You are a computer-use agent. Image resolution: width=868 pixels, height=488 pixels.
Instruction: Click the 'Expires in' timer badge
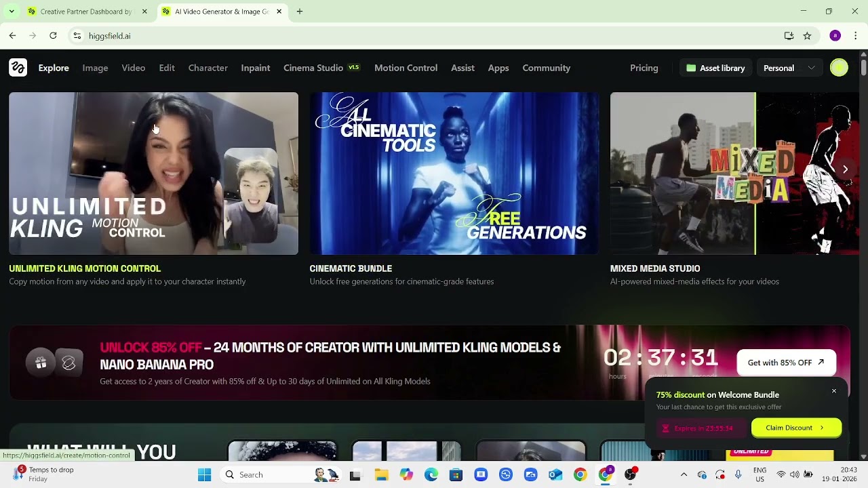pyautogui.click(x=702, y=428)
